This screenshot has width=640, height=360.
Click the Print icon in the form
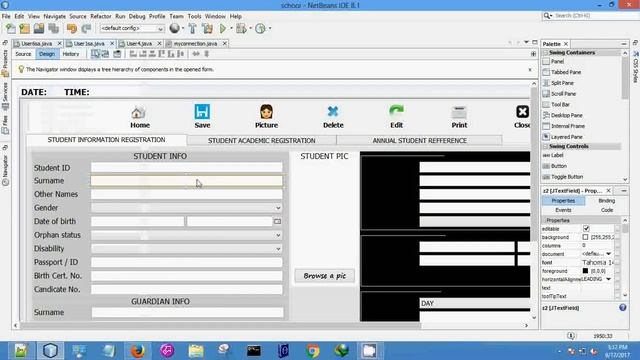(x=459, y=112)
